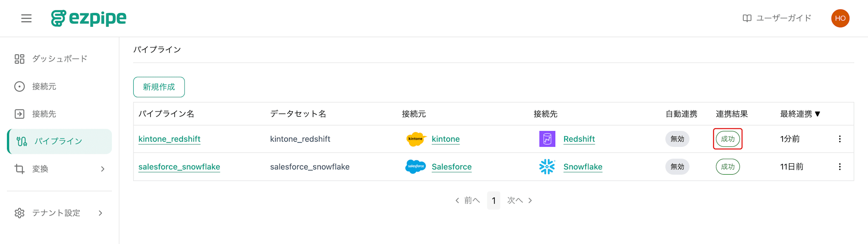Select page 1 in pagination
Screen dimensions: 868x244
coord(493,201)
